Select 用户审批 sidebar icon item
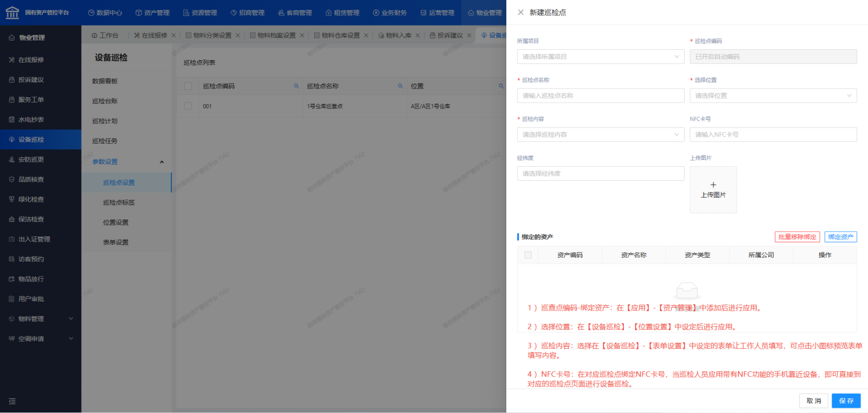Image resolution: width=868 pixels, height=413 pixels. coord(41,299)
